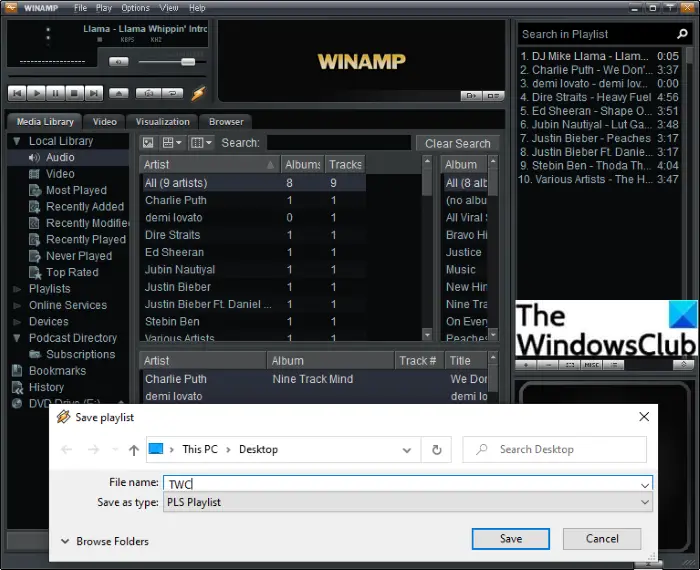The width and height of the screenshot is (700, 570).
Task: Mute audio with the speaker button
Action: tap(119, 61)
